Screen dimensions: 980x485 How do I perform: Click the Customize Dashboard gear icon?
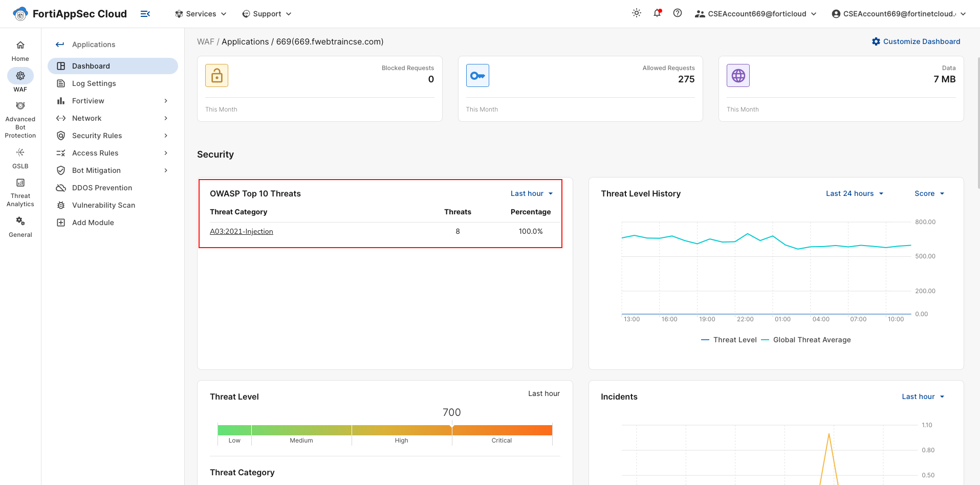click(x=876, y=41)
